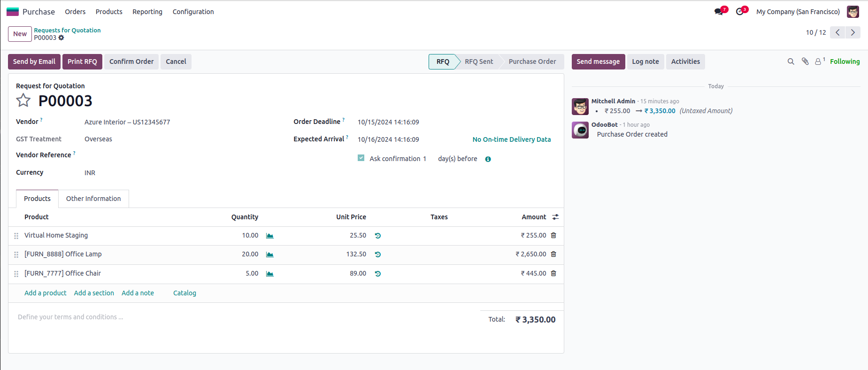
Task: Click the Add a product link
Action: (x=46, y=293)
